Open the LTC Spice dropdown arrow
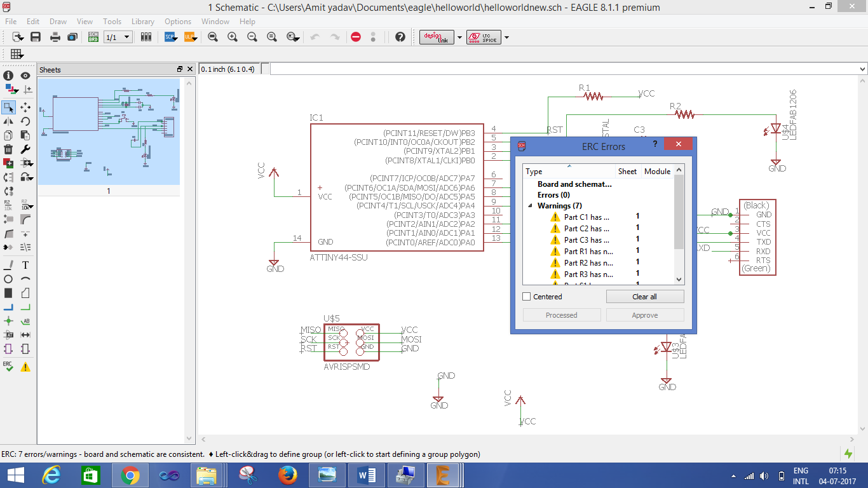 [x=506, y=37]
